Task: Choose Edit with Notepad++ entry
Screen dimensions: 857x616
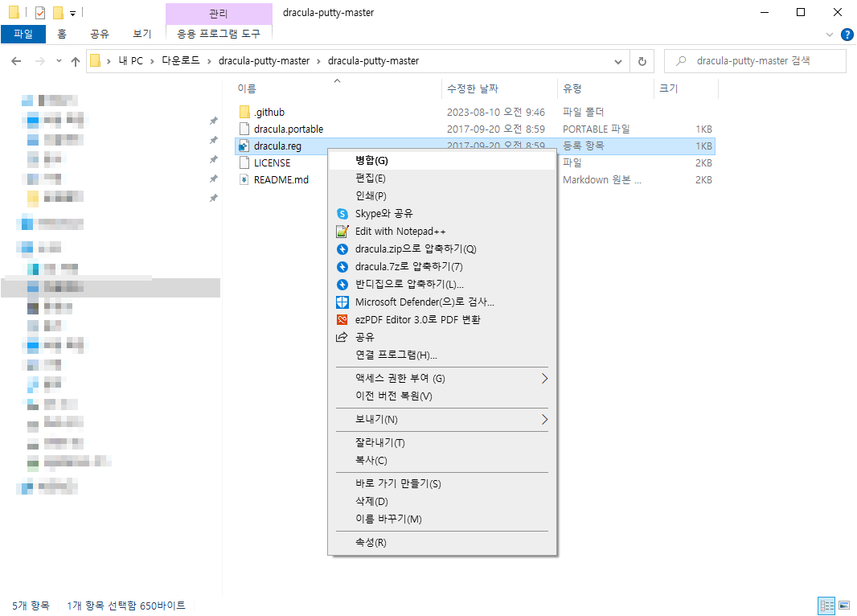Action: [442, 232]
